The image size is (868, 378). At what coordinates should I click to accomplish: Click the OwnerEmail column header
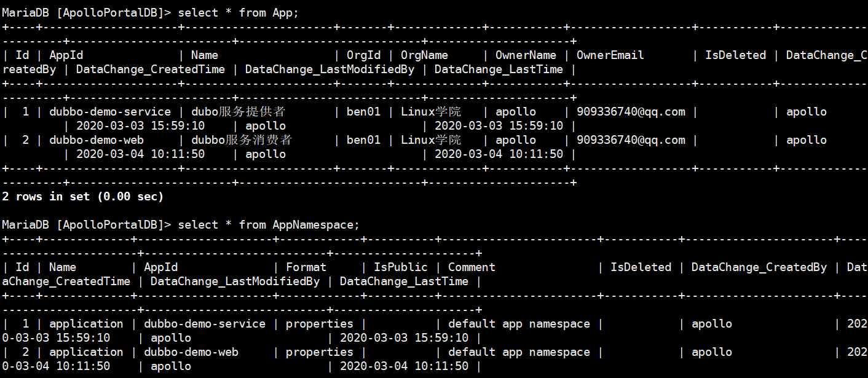click(610, 55)
